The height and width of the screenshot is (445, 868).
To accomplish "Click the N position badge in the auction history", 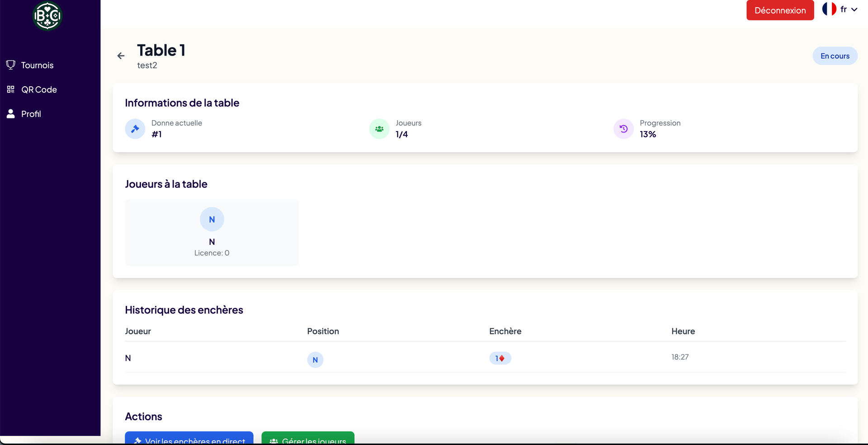I will pos(315,360).
